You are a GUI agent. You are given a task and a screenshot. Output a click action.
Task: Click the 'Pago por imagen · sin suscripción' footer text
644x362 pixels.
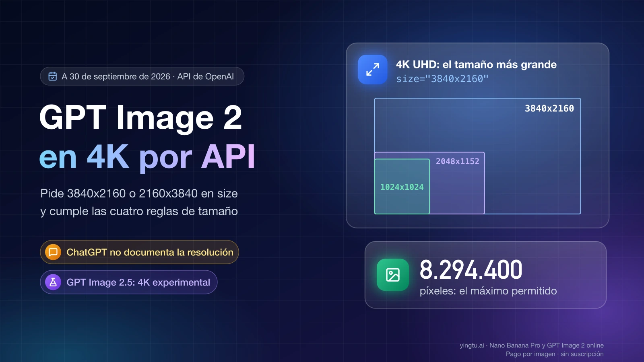click(x=555, y=354)
